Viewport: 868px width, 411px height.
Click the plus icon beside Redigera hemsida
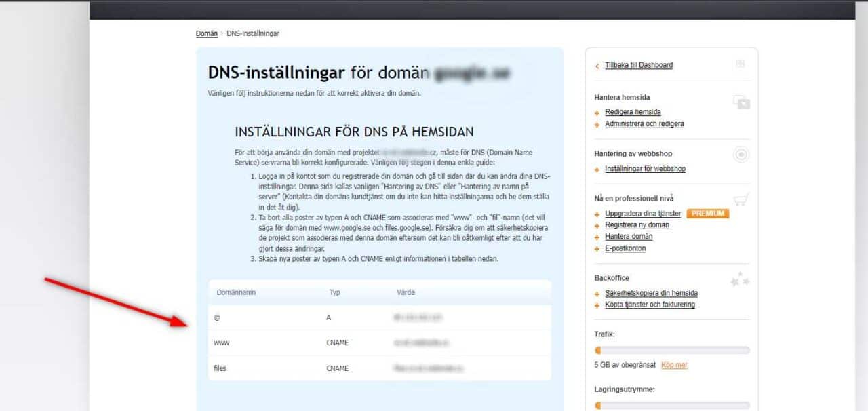[x=597, y=112]
